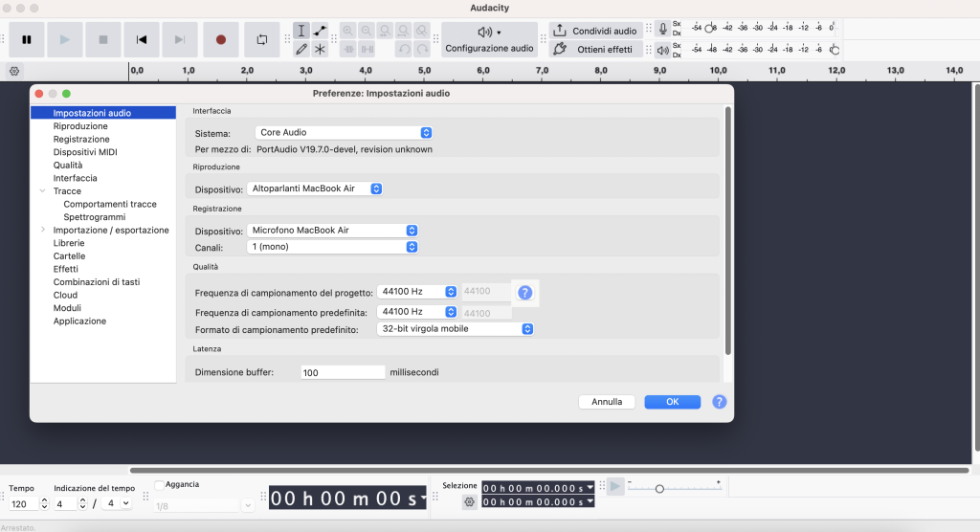The image size is (980, 532).
Task: Open the default sample rate 44100 Hz dropdown
Action: point(417,311)
